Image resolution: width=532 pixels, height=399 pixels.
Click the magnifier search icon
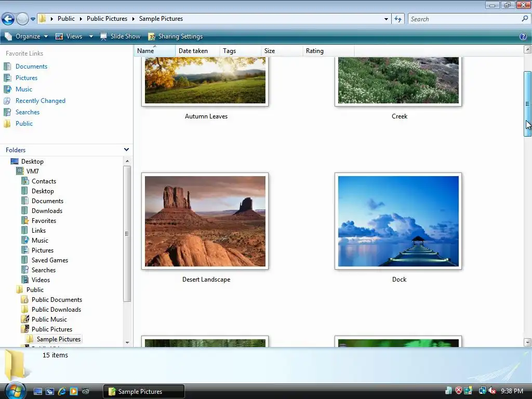coord(525,19)
